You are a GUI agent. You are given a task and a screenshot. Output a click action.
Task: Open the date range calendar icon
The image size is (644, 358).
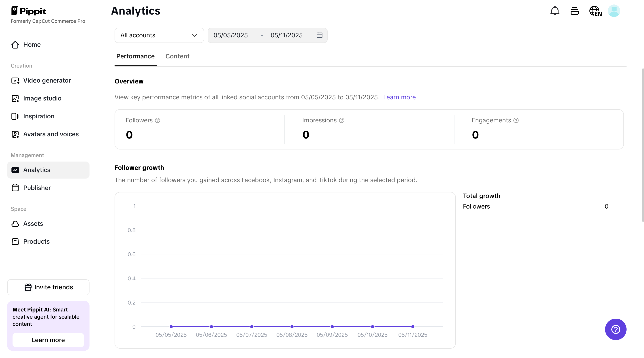(319, 35)
